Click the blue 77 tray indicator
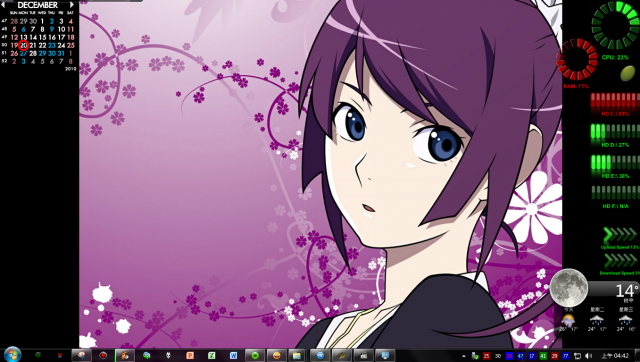This screenshot has height=362, width=640. [566, 356]
